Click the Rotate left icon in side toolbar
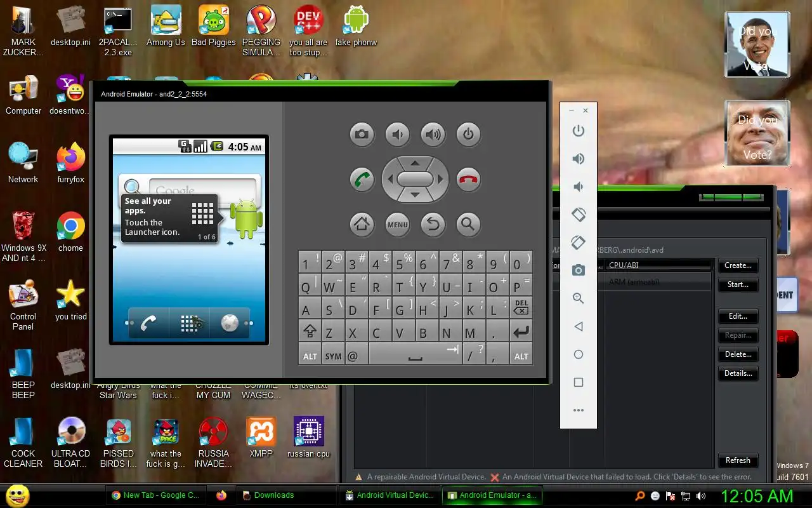This screenshot has width=812, height=508. (x=578, y=215)
